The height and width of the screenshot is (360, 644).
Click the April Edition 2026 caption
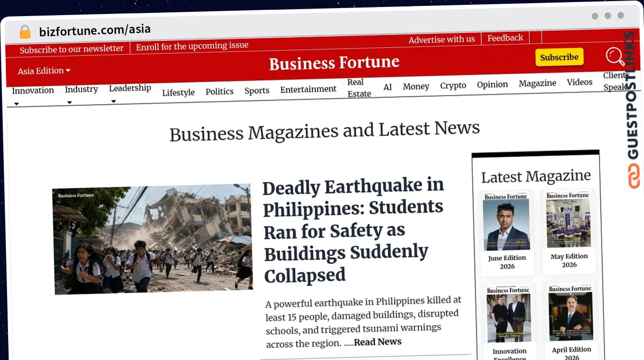(x=572, y=354)
